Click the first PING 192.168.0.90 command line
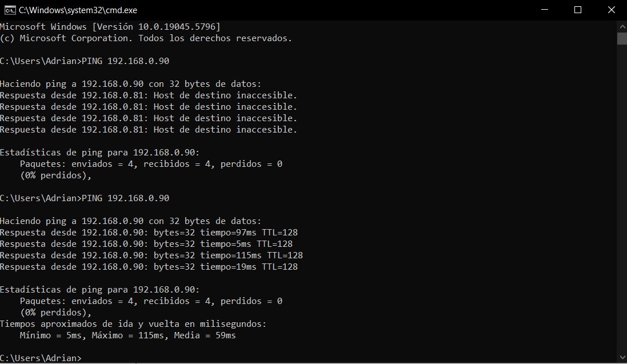This screenshot has height=364, width=627. (85, 61)
